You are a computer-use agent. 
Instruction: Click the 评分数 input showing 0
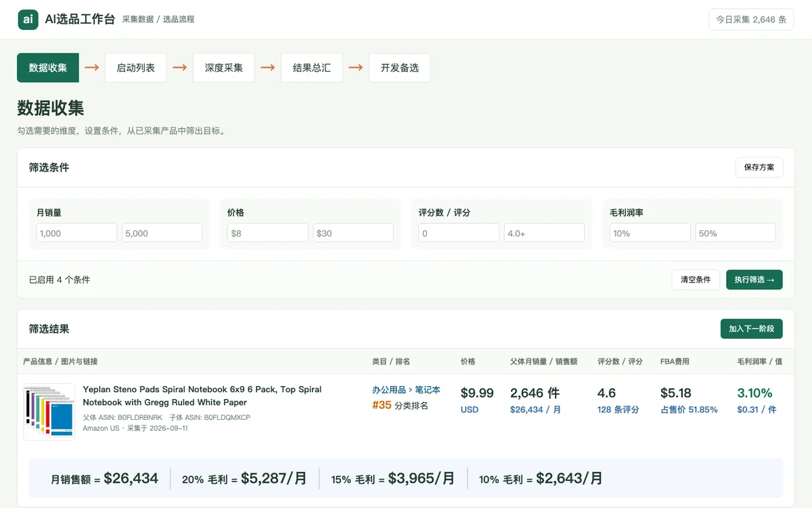coord(459,233)
